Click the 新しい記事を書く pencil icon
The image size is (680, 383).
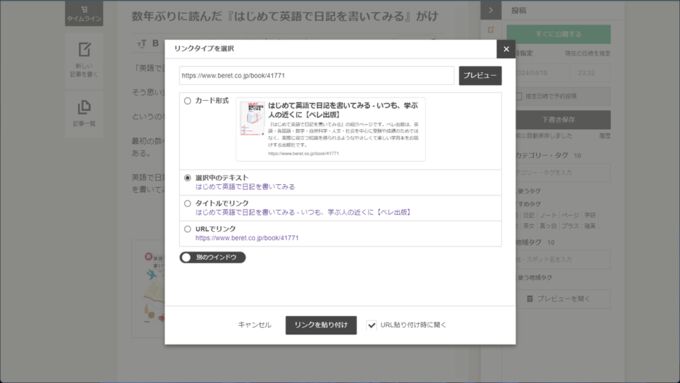pyautogui.click(x=84, y=50)
